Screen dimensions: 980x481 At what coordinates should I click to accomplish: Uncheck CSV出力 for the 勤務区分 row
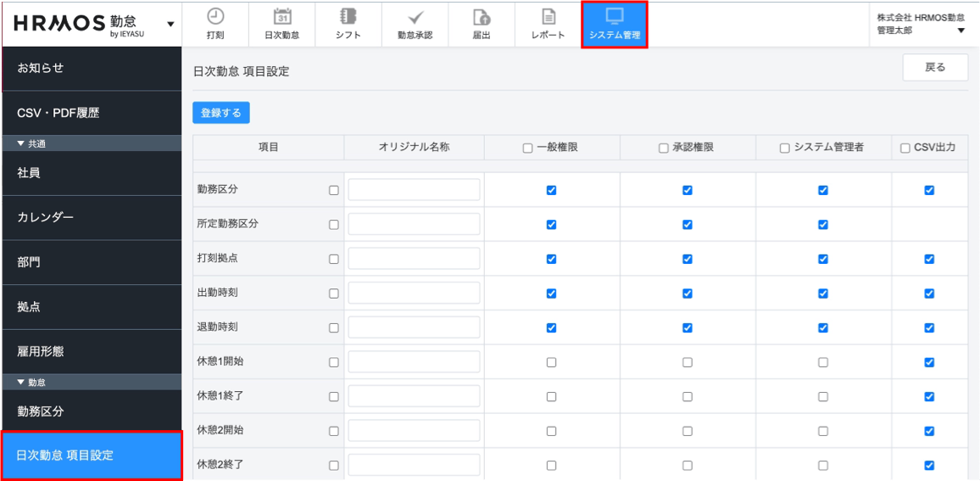click(x=929, y=191)
